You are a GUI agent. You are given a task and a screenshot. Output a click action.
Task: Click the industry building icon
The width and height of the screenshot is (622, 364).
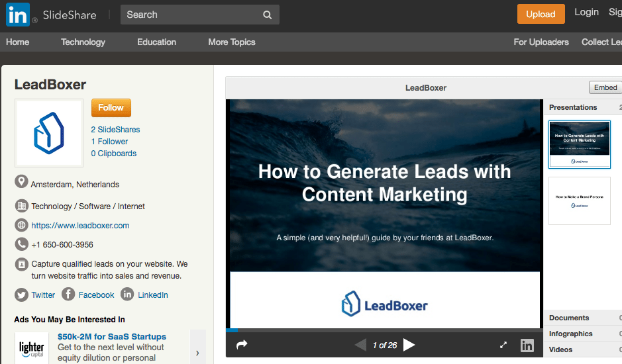21,206
